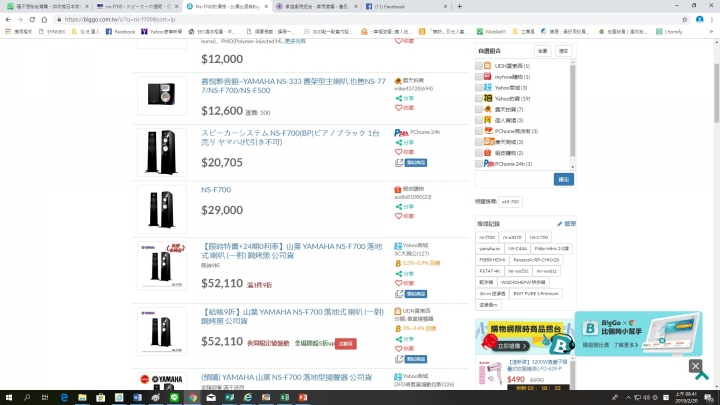Switch to the first browser tab
The height and width of the screenshot is (405, 720).
(47, 6)
